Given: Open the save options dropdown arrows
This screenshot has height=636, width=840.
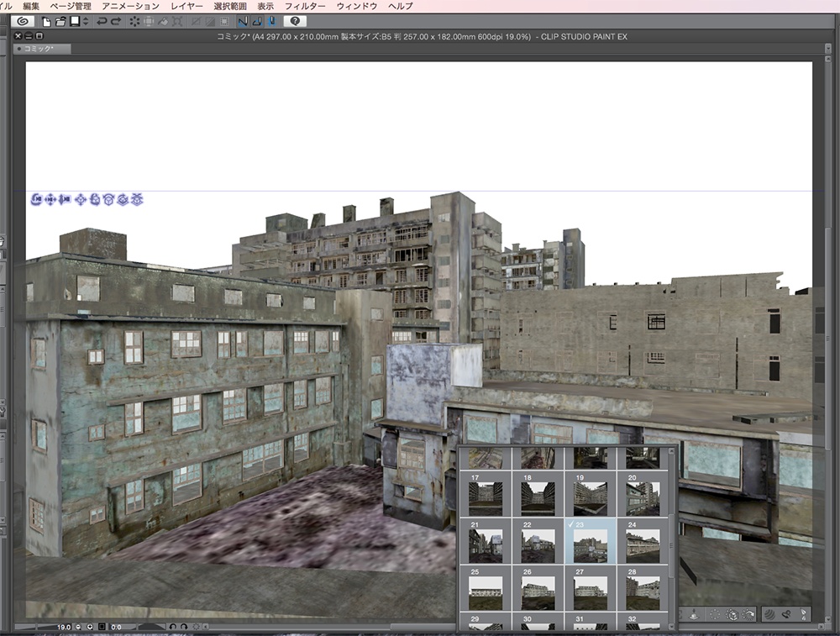Looking at the screenshot, I should click(85, 21).
